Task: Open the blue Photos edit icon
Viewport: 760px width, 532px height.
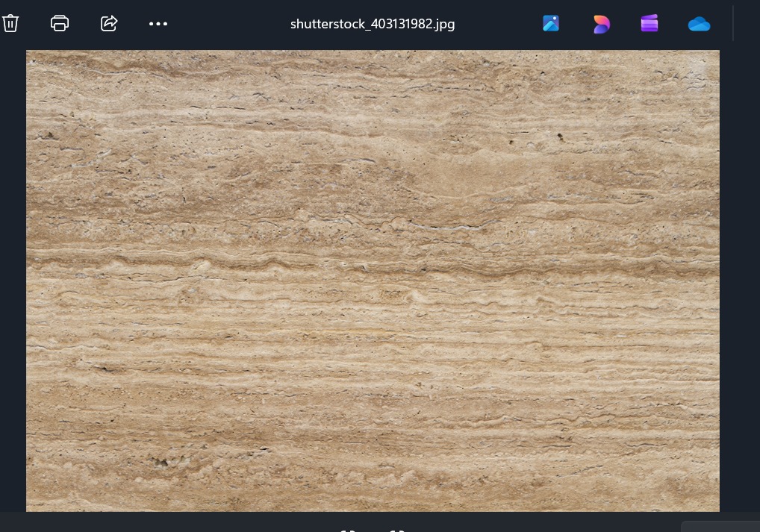Action: click(x=551, y=24)
